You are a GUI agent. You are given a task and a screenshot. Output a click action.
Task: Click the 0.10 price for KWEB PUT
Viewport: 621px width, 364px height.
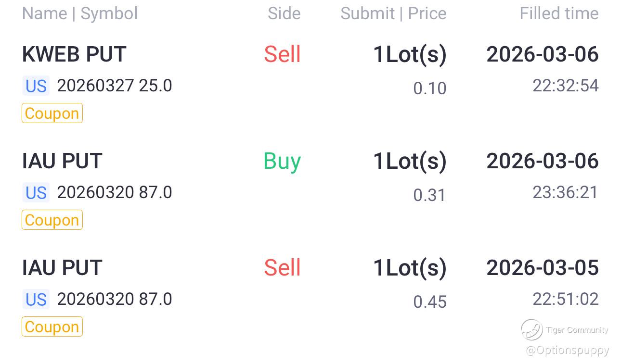429,88
